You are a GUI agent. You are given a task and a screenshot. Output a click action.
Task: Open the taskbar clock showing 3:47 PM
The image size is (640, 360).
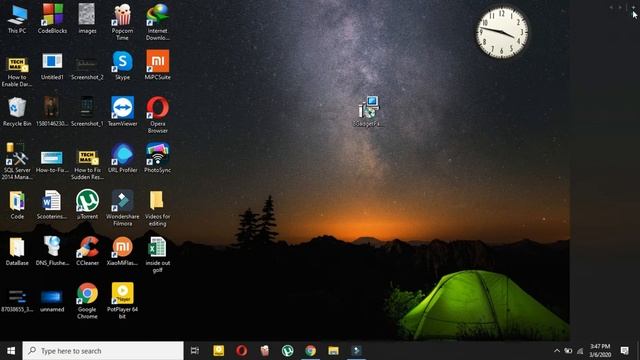click(600, 351)
